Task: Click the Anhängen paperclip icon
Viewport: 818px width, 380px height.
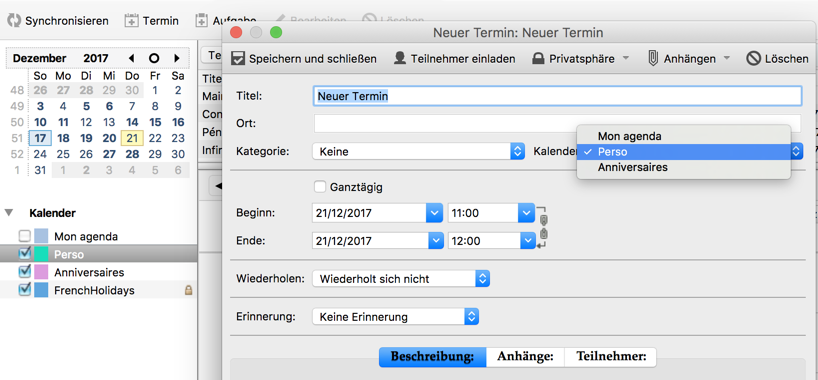Action: click(653, 58)
